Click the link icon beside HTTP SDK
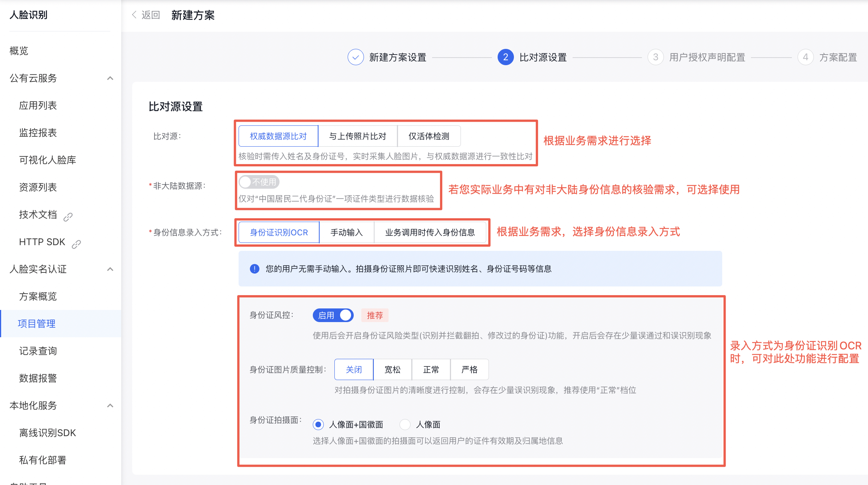Screen dimensions: 868x485 pyautogui.click(x=76, y=244)
